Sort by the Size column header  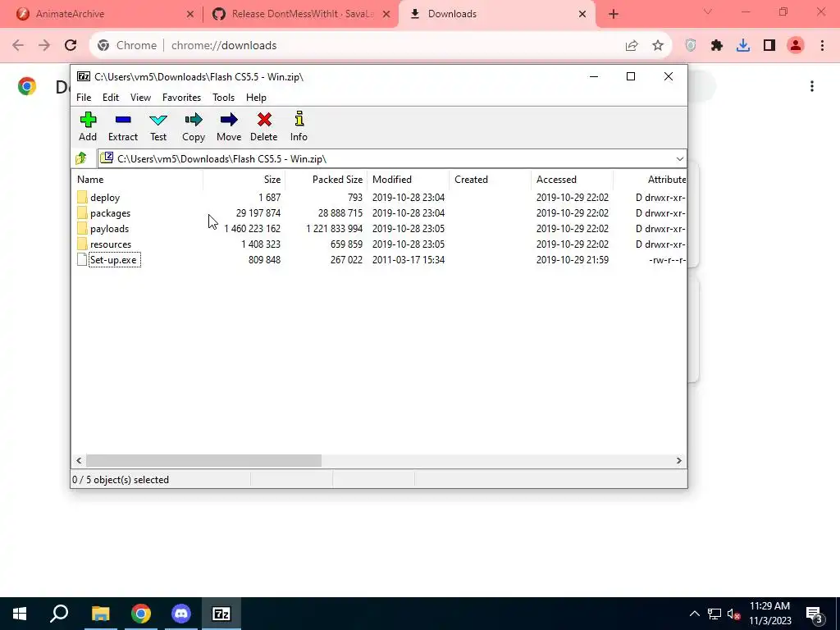[x=244, y=180]
